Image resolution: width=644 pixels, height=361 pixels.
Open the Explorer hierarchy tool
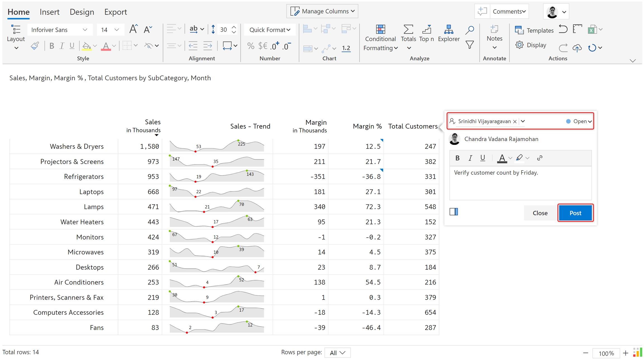coord(448,30)
